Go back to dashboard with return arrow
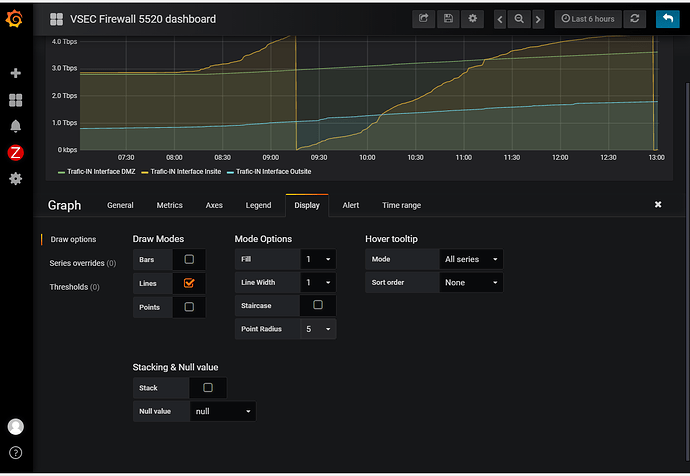 point(668,19)
